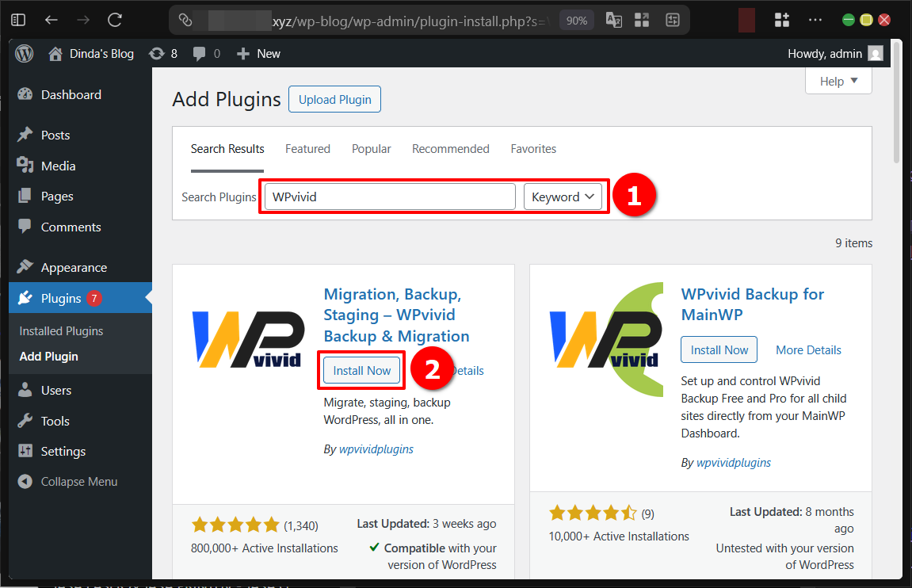
Task: Expand the Help dropdown
Action: [x=838, y=80]
